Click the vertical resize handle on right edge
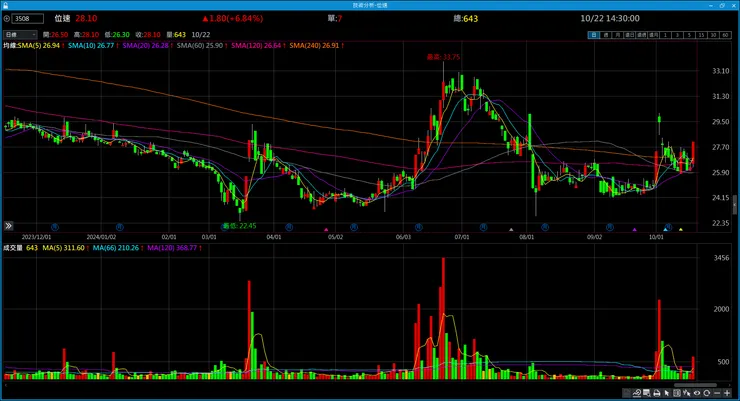The image size is (740, 401). coord(734,205)
